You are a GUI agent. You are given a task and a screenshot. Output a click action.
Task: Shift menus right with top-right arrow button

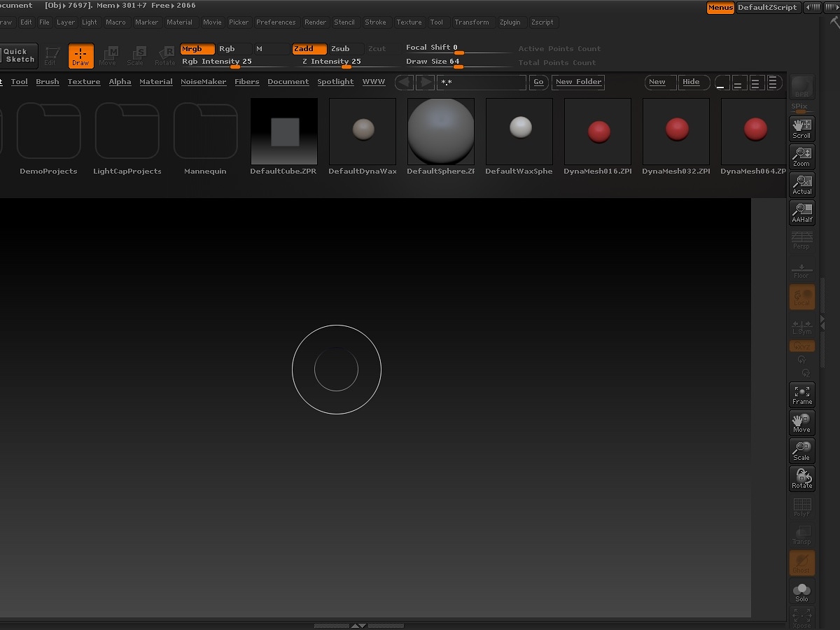832,7
